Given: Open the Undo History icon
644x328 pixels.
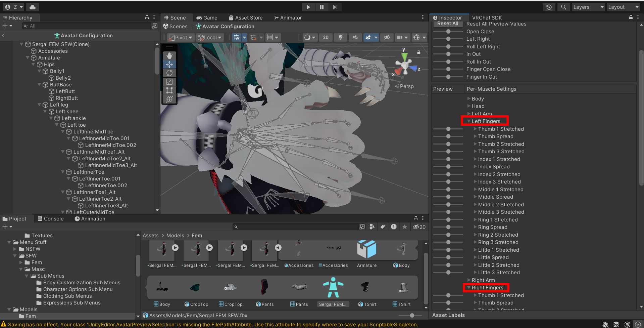Looking at the screenshot, I should point(549,7).
